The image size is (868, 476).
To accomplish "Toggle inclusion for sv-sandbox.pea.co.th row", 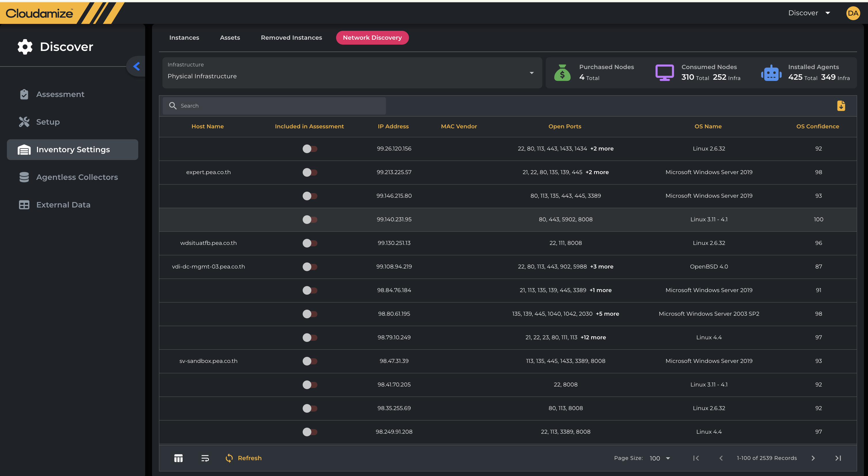I will pyautogui.click(x=310, y=361).
